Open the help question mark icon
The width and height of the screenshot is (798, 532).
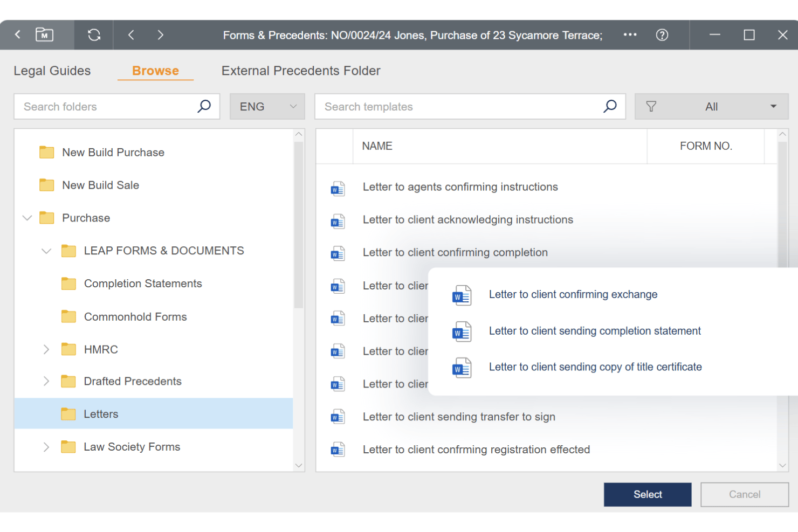click(x=662, y=35)
